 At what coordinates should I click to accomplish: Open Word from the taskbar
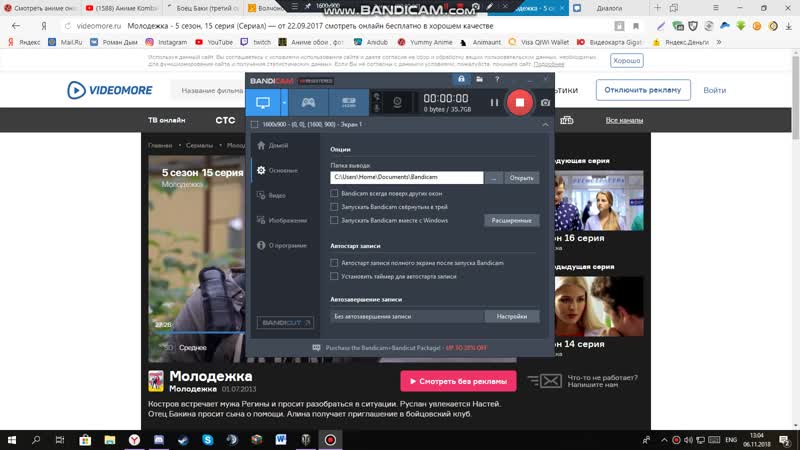click(281, 440)
